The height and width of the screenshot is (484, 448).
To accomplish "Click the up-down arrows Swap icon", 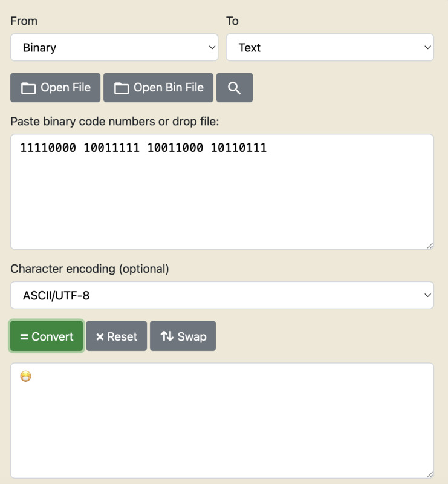I will coord(167,336).
